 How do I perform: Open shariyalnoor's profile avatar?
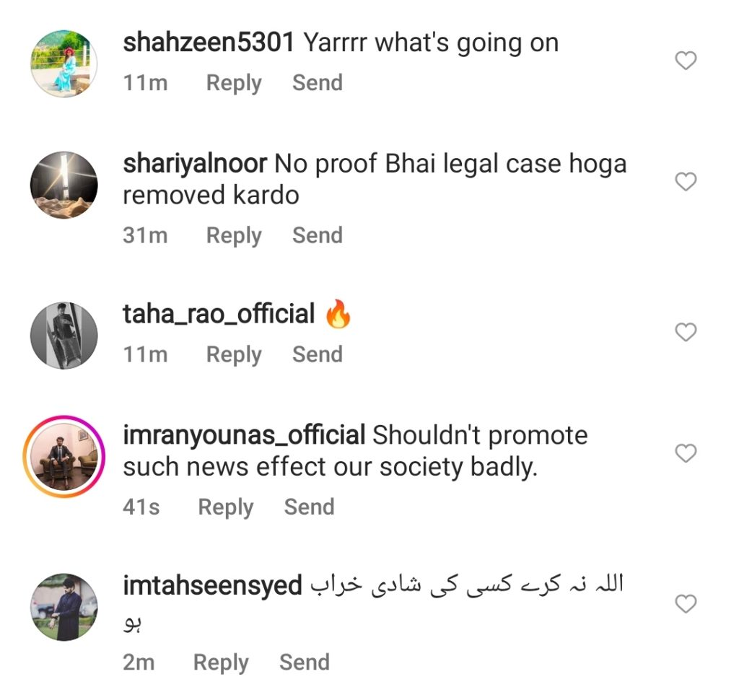click(x=64, y=185)
